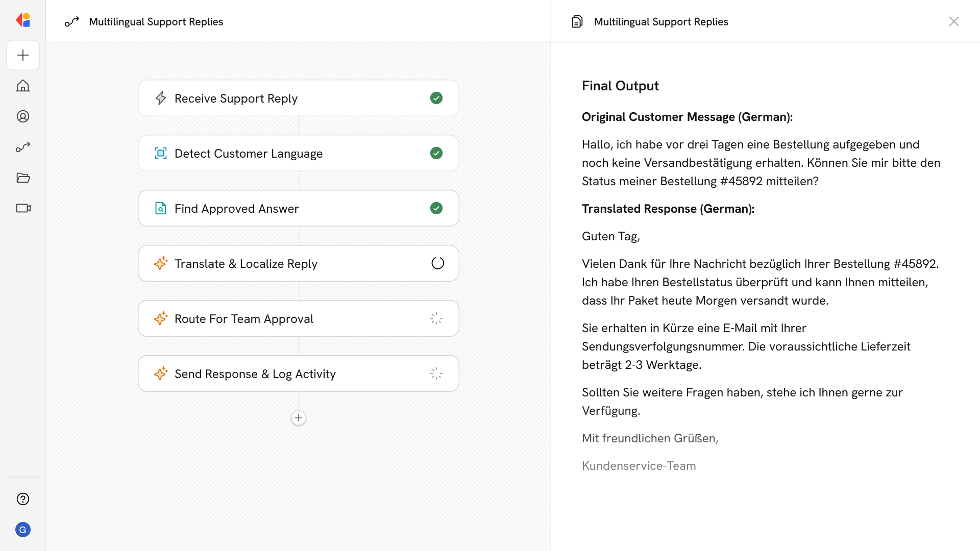Viewport: 980px width, 551px height.
Task: Click the lightning trigger icon on Receive Support Reply
Action: click(161, 98)
